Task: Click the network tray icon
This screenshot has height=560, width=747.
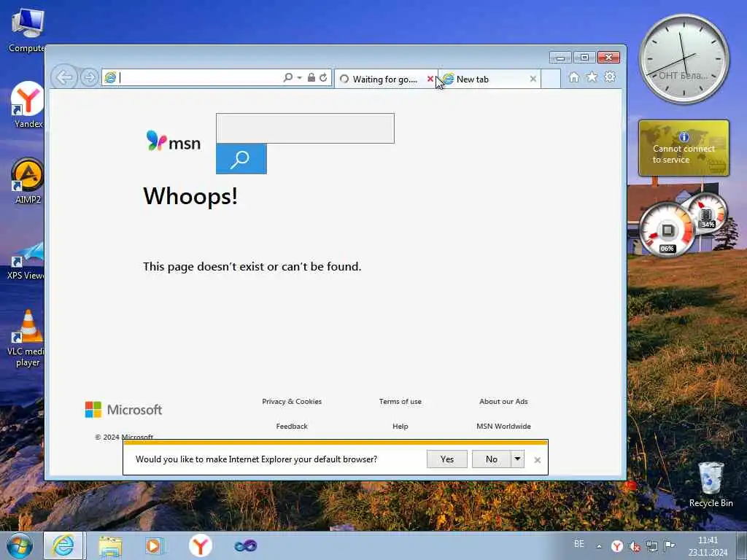Action: pyautogui.click(x=652, y=546)
